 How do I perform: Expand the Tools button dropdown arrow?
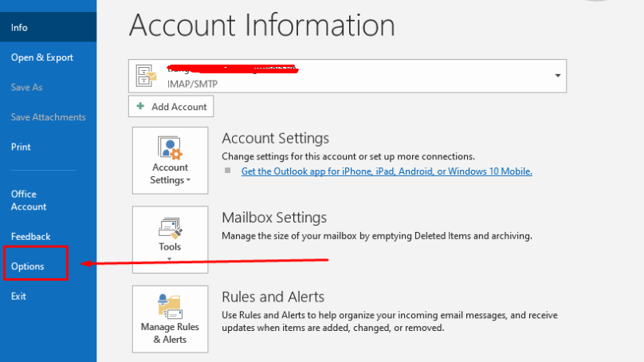click(169, 259)
